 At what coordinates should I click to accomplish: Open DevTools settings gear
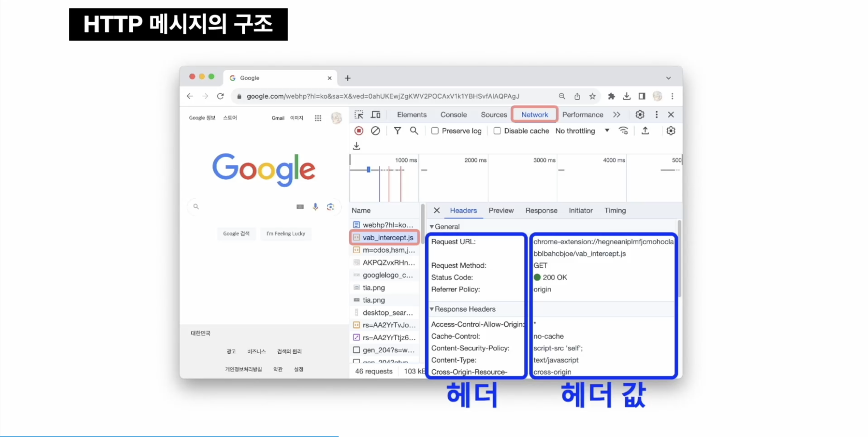(640, 115)
